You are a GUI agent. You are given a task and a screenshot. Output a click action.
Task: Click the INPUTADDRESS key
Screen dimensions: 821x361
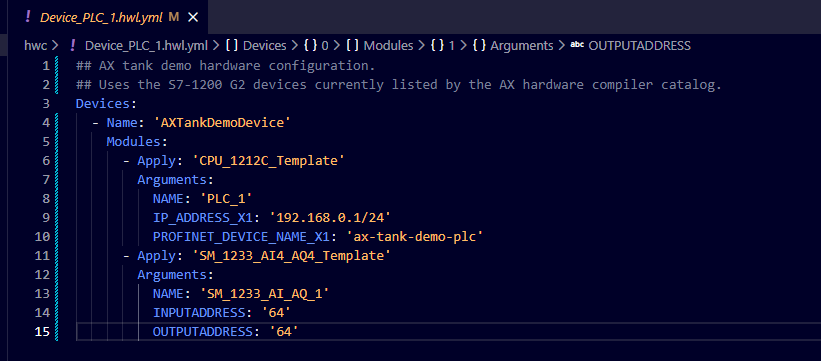198,313
